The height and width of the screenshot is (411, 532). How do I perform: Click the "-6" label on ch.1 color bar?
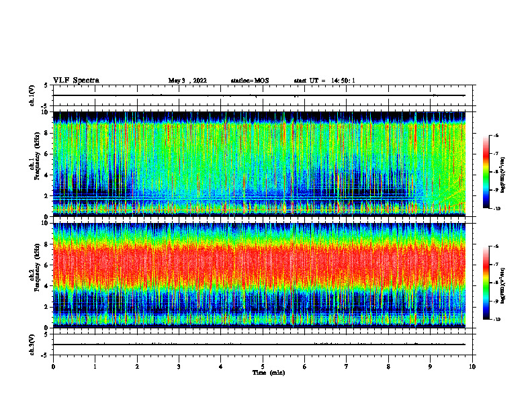(x=496, y=135)
